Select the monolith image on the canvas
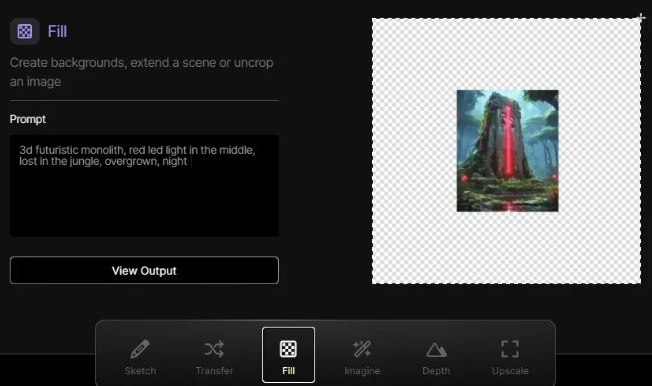 [x=507, y=151]
